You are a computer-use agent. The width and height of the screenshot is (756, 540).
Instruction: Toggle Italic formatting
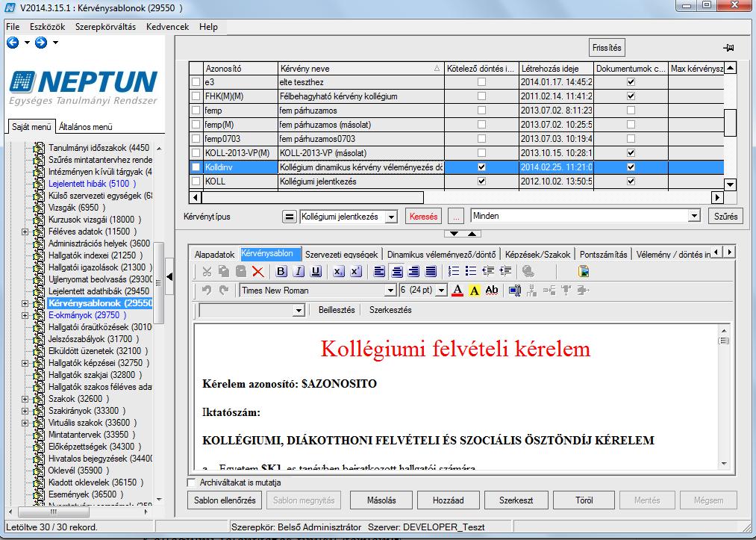pyautogui.click(x=299, y=272)
